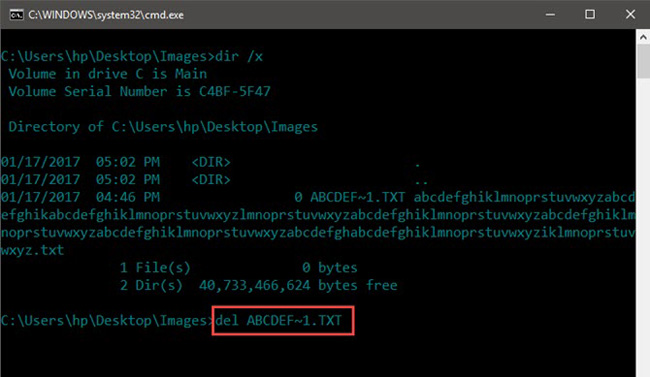
Task: Click the first <DIR> entry with single dot
Action: click(x=211, y=162)
